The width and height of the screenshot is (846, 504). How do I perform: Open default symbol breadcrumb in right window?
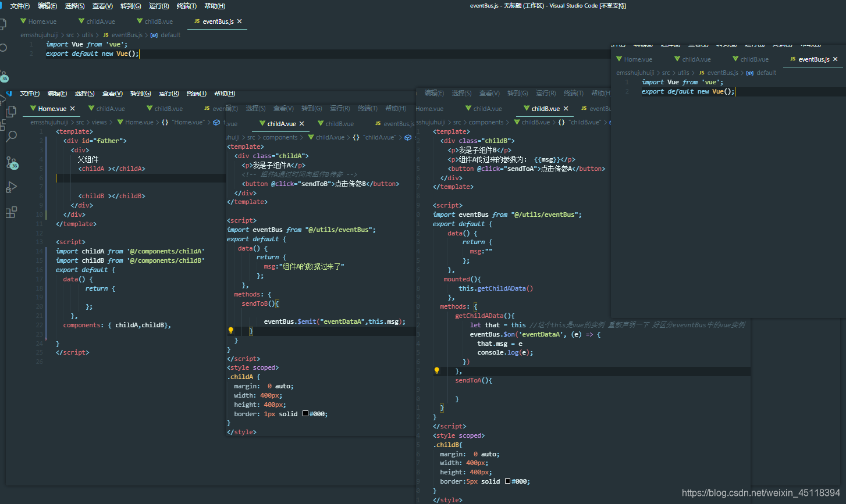pyautogui.click(x=766, y=73)
